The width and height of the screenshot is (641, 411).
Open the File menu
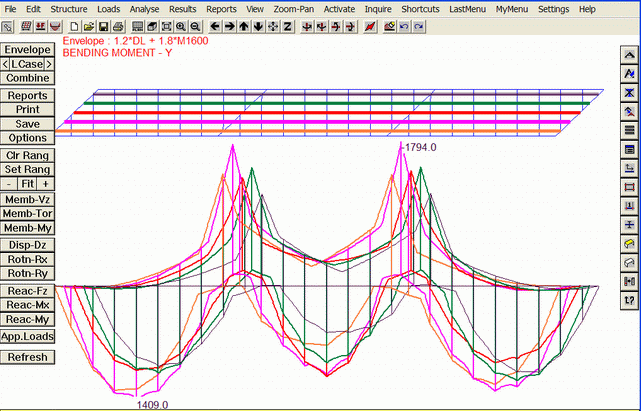pos(10,9)
